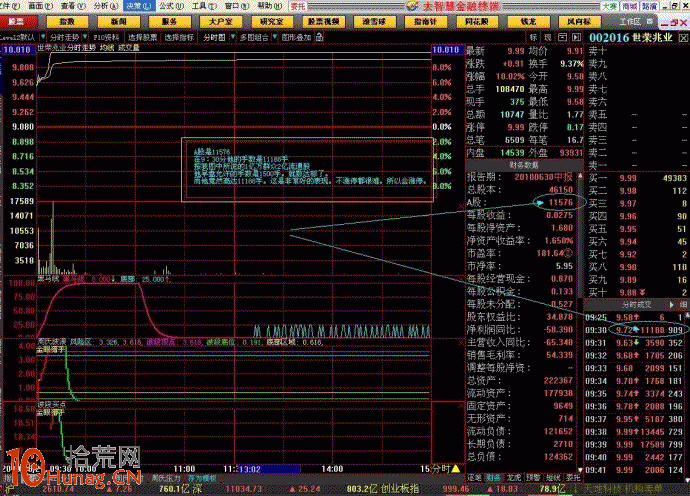Click the 创业板指 index in status bar

coord(400,489)
